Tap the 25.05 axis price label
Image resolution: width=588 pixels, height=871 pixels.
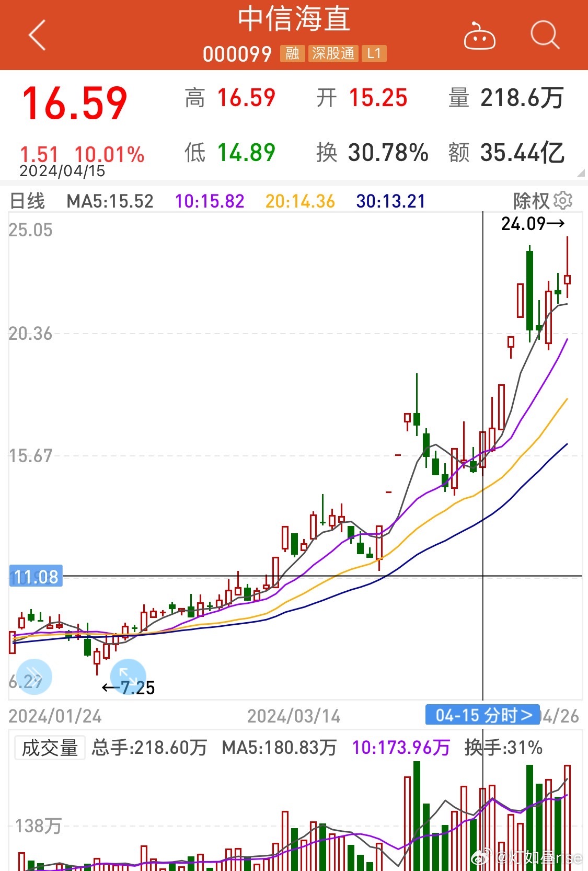coord(30,230)
